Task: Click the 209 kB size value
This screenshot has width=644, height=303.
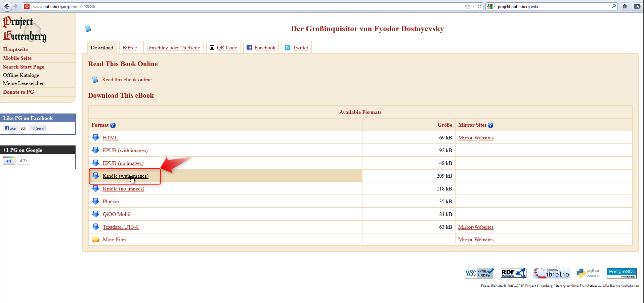Action: (444, 176)
